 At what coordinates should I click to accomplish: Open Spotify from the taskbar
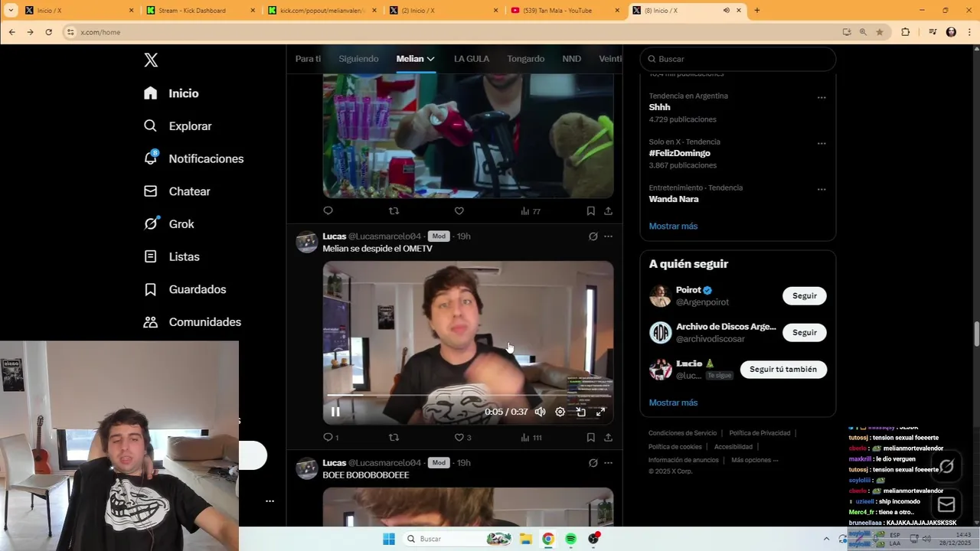point(570,539)
